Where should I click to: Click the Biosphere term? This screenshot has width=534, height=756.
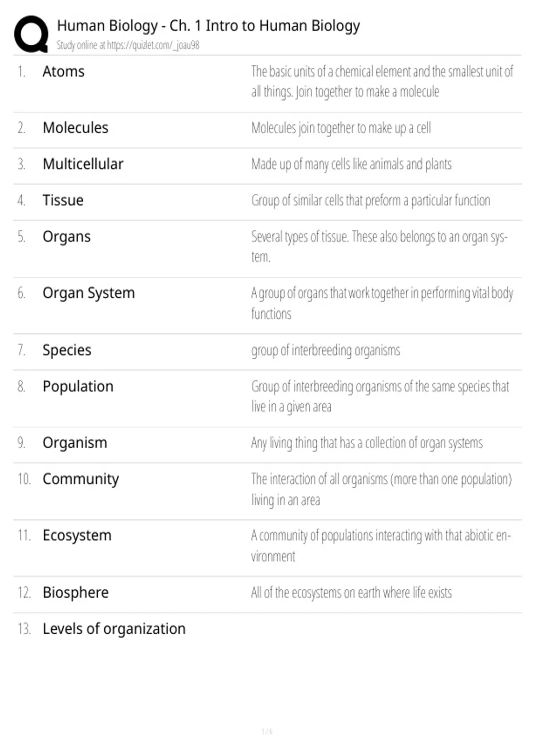75,593
